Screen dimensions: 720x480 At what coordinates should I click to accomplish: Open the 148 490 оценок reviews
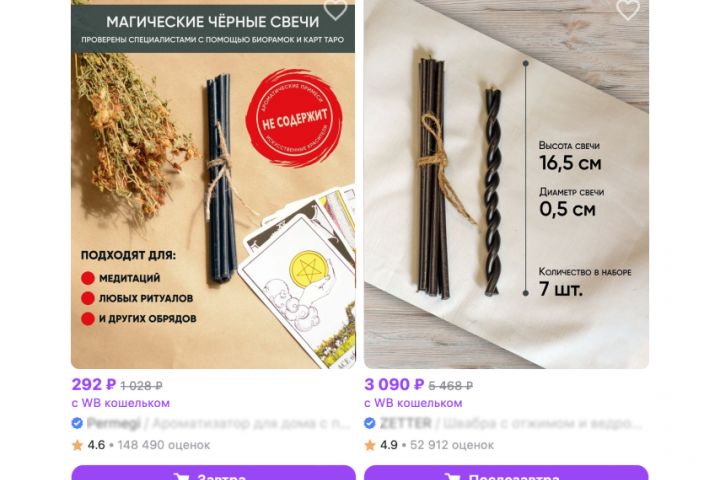point(163,445)
